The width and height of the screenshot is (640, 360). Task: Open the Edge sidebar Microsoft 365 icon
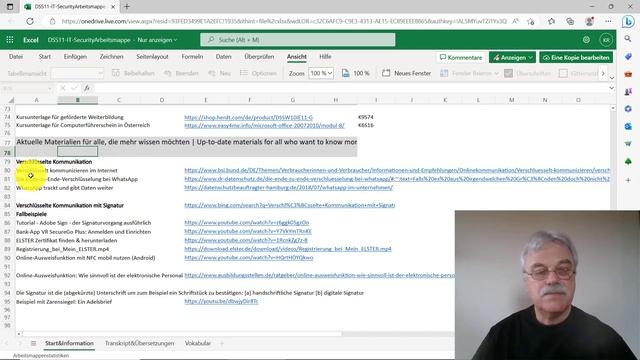click(x=628, y=109)
